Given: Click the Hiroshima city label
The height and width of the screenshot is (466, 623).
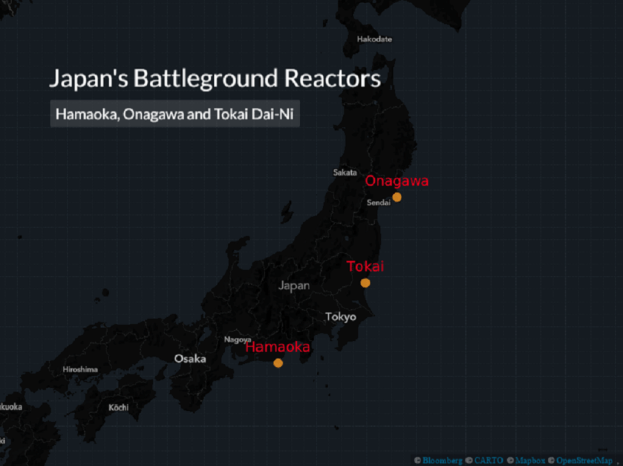Looking at the screenshot, I should pyautogui.click(x=80, y=369).
